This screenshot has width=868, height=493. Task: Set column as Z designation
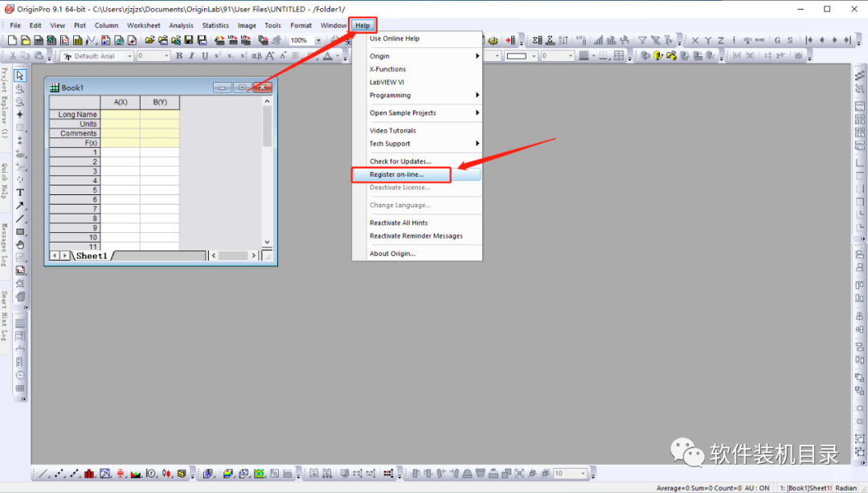pyautogui.click(x=720, y=40)
